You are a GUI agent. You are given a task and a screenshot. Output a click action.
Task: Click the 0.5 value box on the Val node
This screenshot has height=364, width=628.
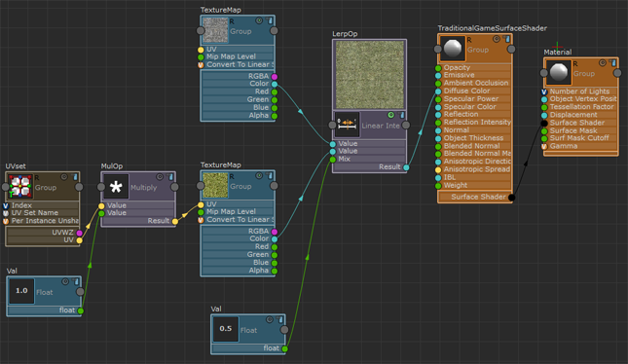click(x=226, y=329)
